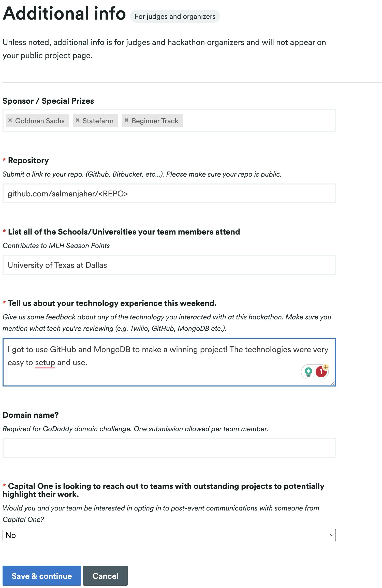Click the Sponsor / Special Prizes heading
The height and width of the screenshot is (588, 382).
(48, 101)
